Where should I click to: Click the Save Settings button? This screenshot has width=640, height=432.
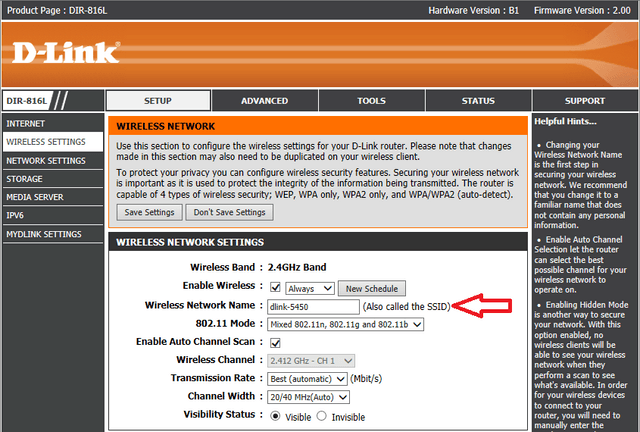149,212
